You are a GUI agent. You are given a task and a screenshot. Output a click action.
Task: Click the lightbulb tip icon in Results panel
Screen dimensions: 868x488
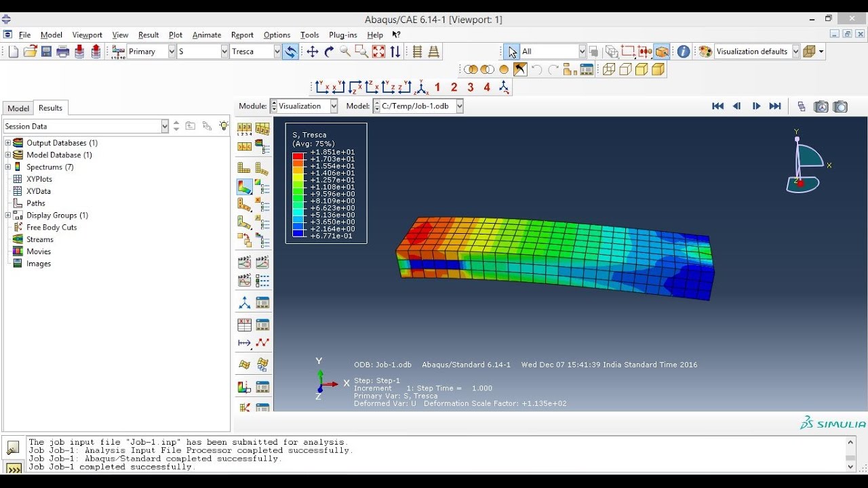(224, 126)
